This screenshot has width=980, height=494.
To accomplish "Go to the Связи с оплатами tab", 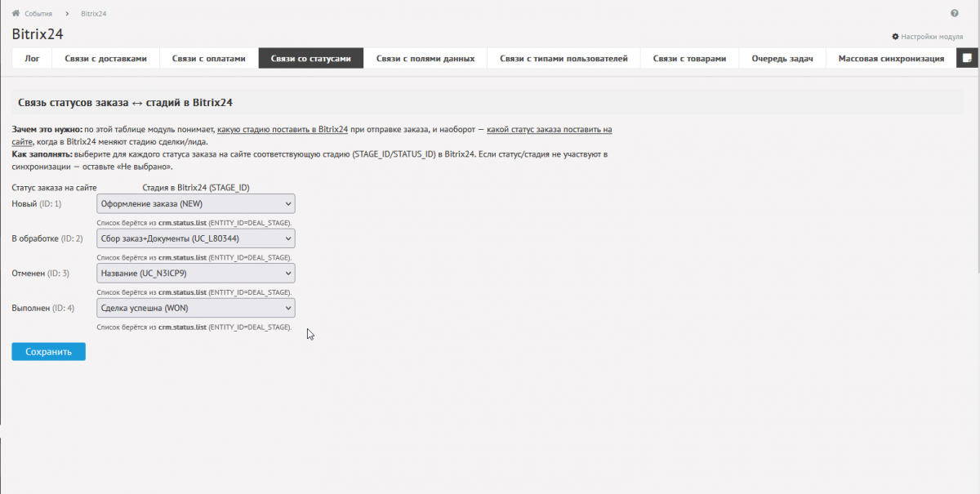I will click(x=208, y=59).
